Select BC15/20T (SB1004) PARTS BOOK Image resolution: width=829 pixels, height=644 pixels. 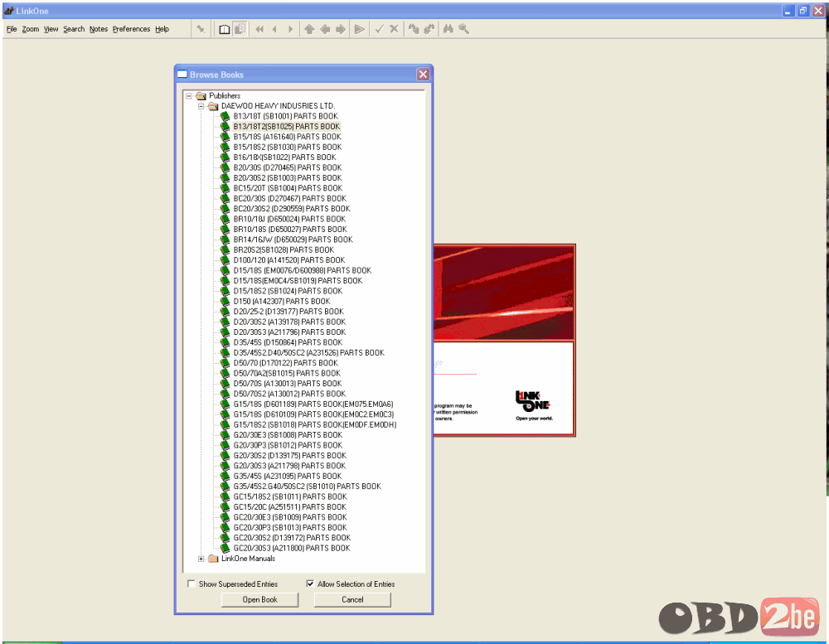288,188
